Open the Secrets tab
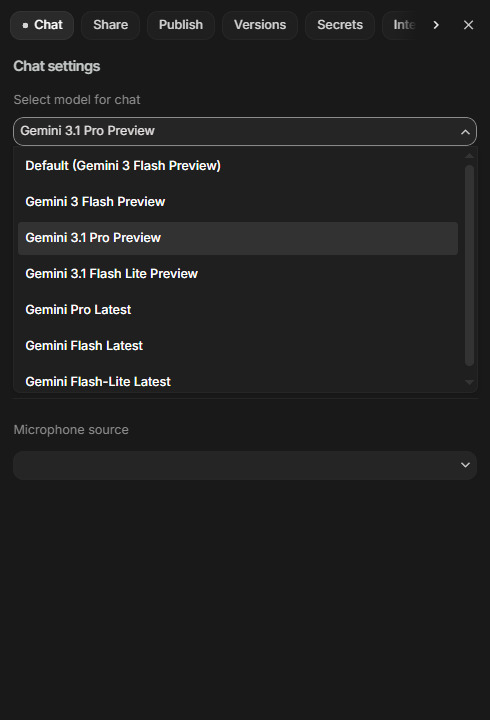 point(340,25)
